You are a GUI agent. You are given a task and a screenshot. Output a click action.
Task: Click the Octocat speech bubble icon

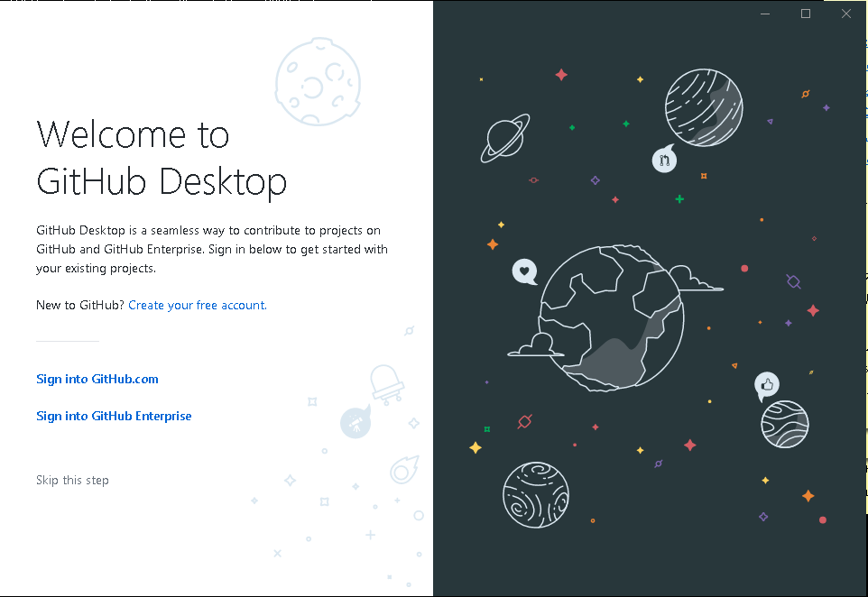(x=664, y=160)
